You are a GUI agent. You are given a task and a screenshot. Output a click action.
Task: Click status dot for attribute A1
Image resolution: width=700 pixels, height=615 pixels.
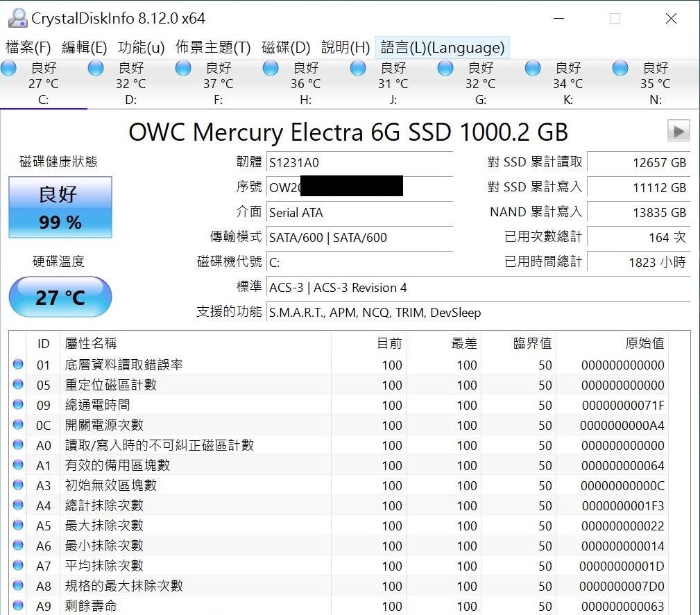point(18,465)
